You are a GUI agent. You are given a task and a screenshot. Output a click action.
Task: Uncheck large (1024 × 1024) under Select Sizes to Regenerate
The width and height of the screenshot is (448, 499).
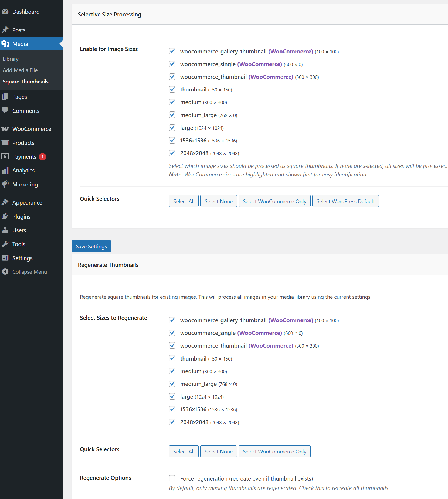click(x=172, y=396)
